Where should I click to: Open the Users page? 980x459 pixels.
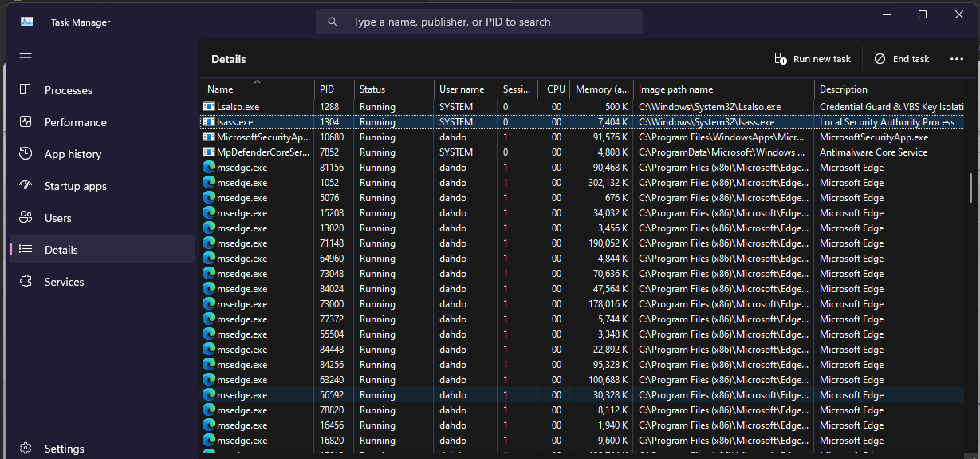click(102, 218)
